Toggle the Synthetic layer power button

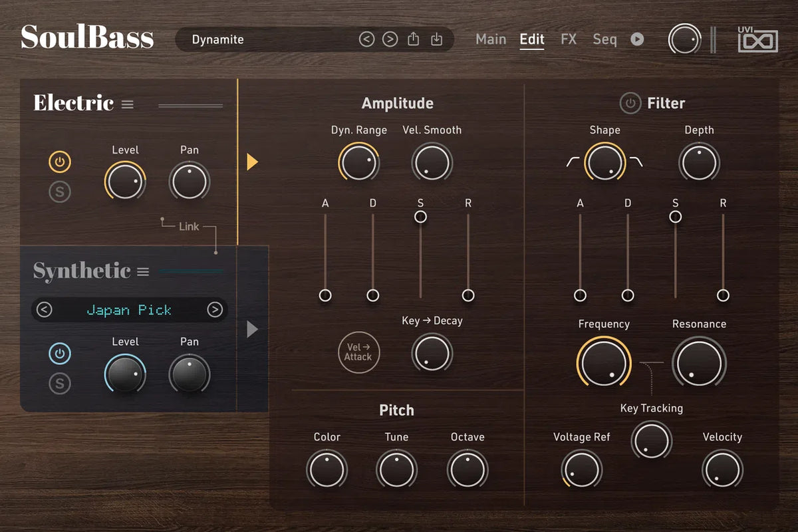[59, 353]
